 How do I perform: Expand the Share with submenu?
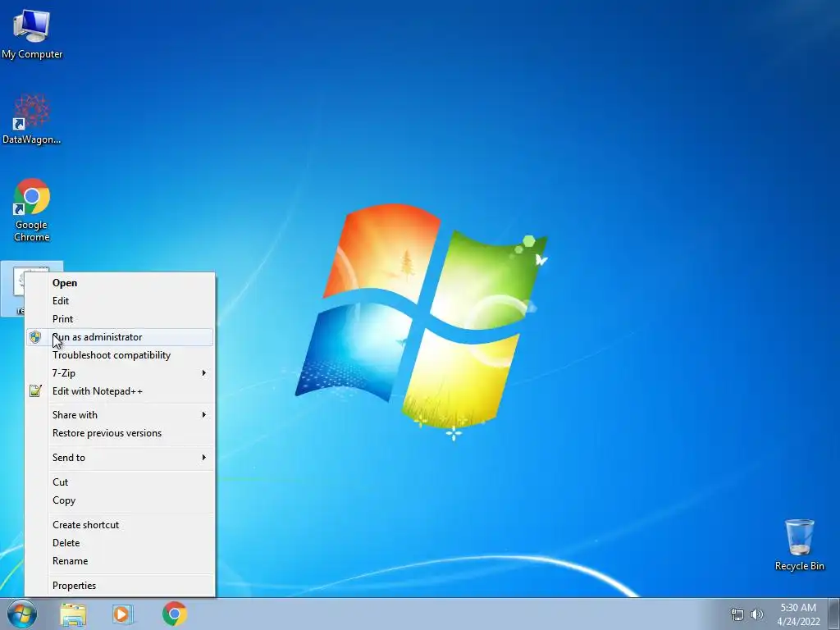click(x=120, y=414)
